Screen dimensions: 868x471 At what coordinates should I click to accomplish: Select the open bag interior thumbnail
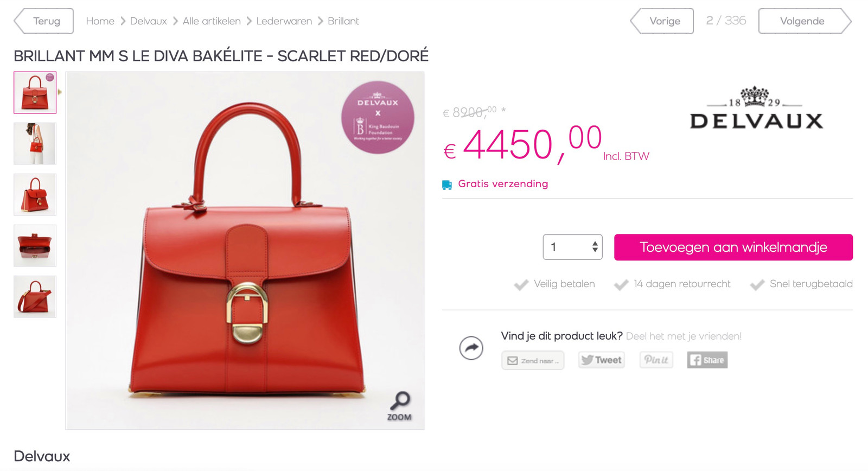35,246
